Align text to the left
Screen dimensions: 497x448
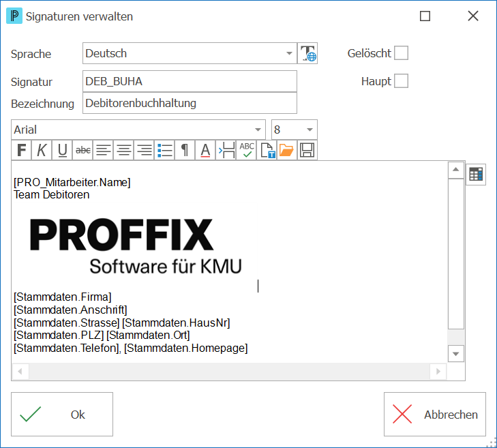pyautogui.click(x=104, y=150)
